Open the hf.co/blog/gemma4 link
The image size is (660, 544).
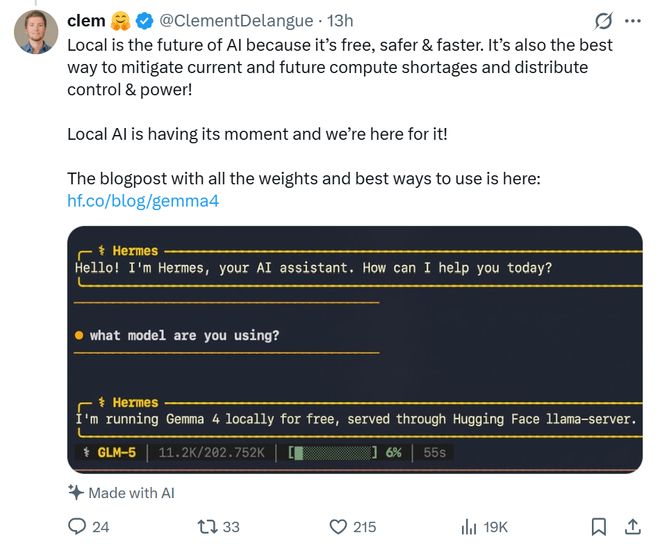(x=142, y=201)
